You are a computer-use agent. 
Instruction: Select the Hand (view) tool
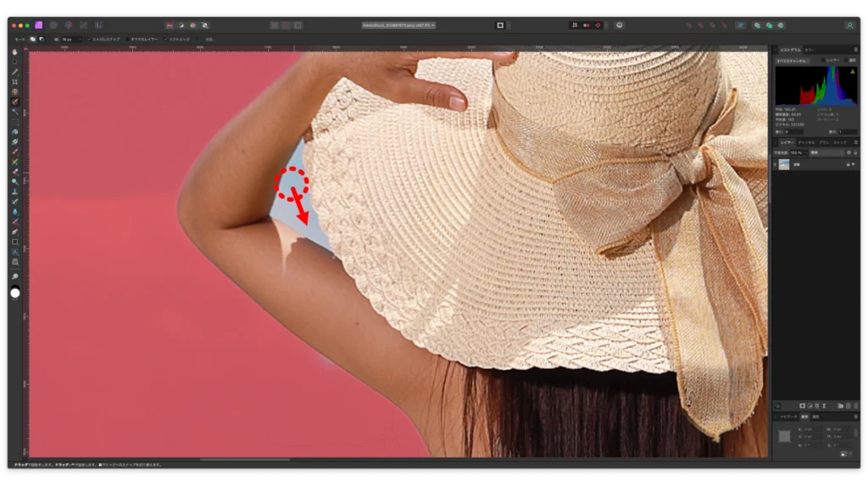click(x=15, y=52)
